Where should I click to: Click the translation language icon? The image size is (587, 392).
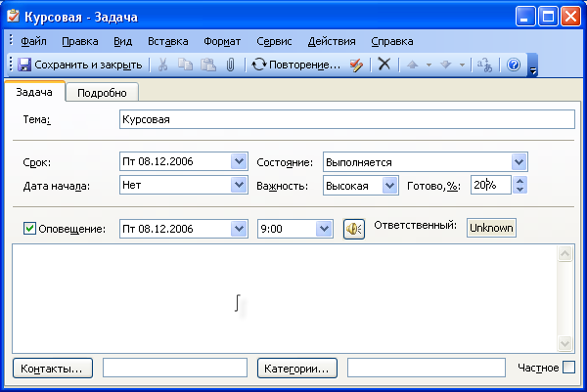click(x=484, y=65)
